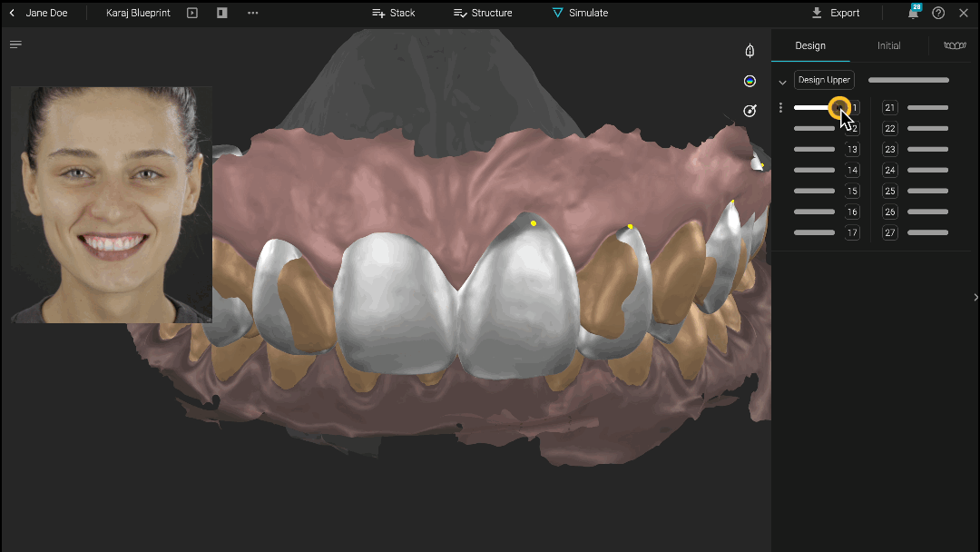Toggle tooth 25 visibility box
Viewport: 980px width, 552px height.
coord(890,191)
